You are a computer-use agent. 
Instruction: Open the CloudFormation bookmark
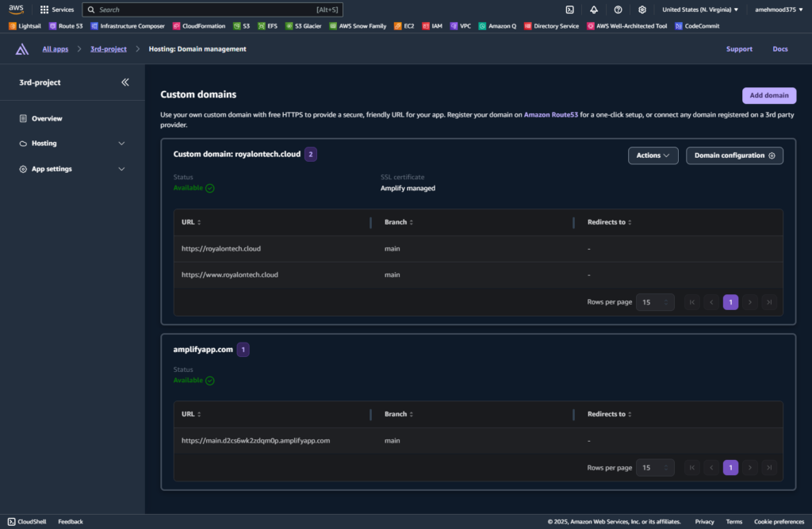coord(199,26)
